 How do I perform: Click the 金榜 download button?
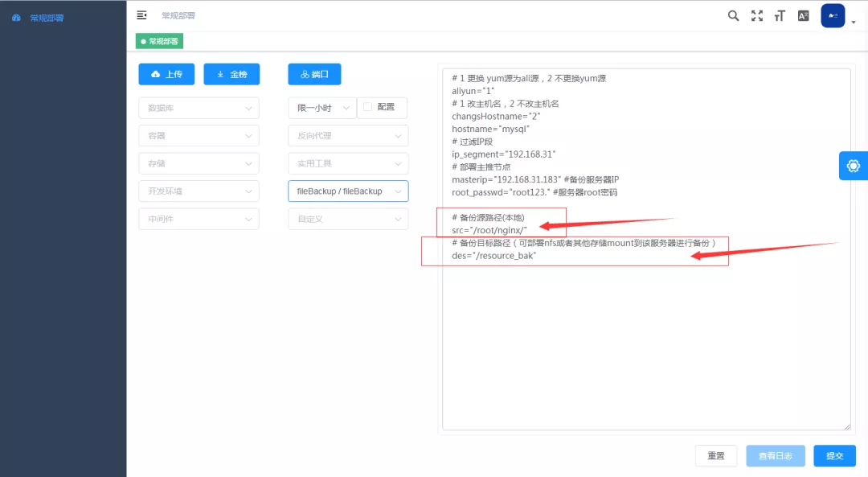click(x=231, y=74)
